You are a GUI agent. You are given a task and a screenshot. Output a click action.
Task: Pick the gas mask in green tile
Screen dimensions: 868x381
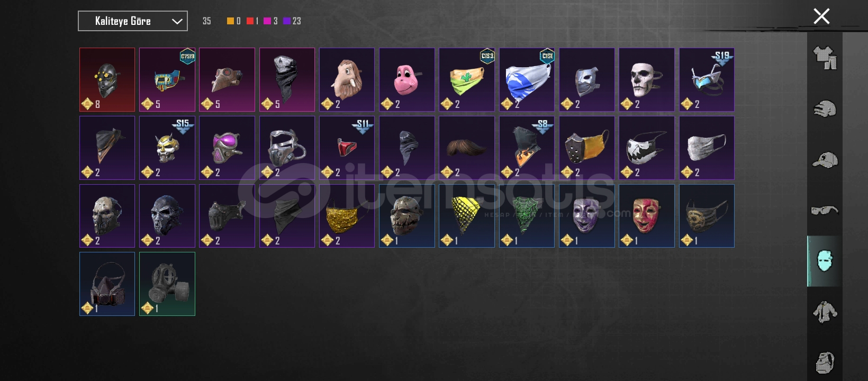click(167, 284)
